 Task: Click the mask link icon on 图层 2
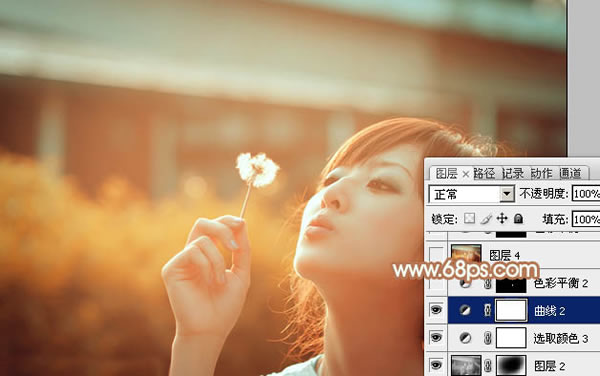tap(487, 366)
